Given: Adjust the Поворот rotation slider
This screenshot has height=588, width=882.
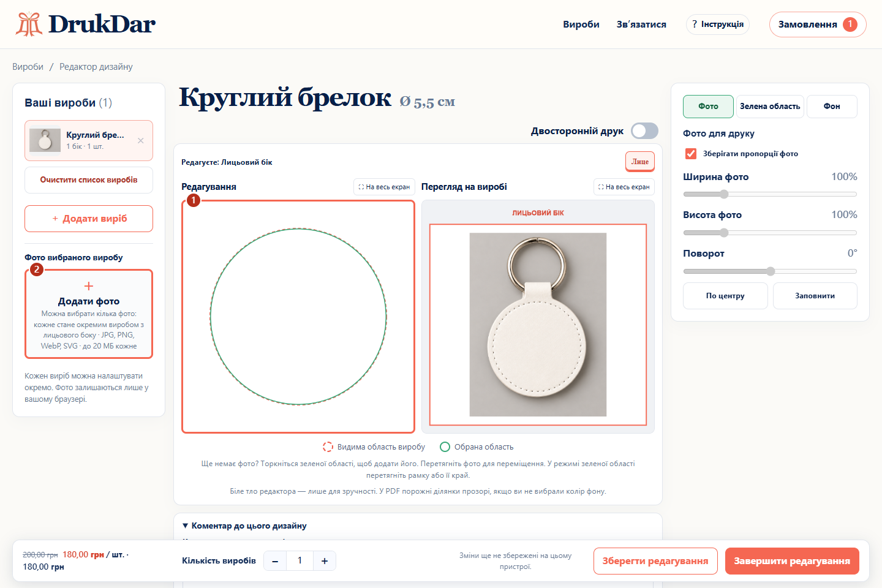Looking at the screenshot, I should click(x=770, y=271).
